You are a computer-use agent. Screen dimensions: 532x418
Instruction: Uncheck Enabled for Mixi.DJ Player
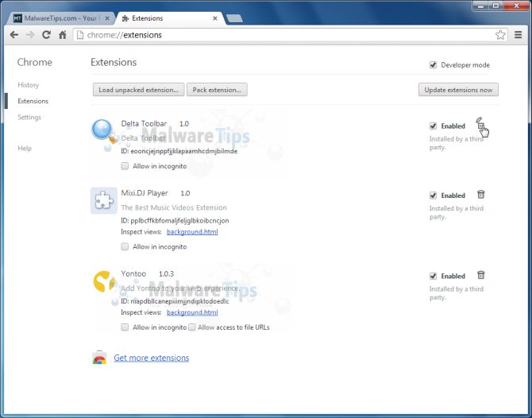point(433,195)
